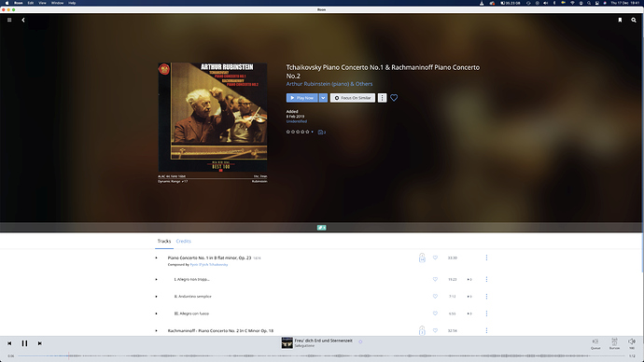Favorite the II. Andantino semplice track
Viewport: 644px width, 362px height.
(435, 297)
